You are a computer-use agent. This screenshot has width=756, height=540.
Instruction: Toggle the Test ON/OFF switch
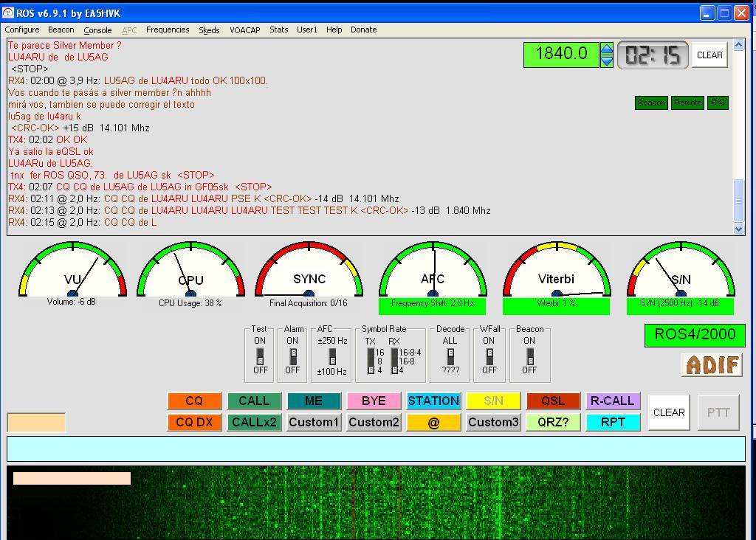point(260,356)
